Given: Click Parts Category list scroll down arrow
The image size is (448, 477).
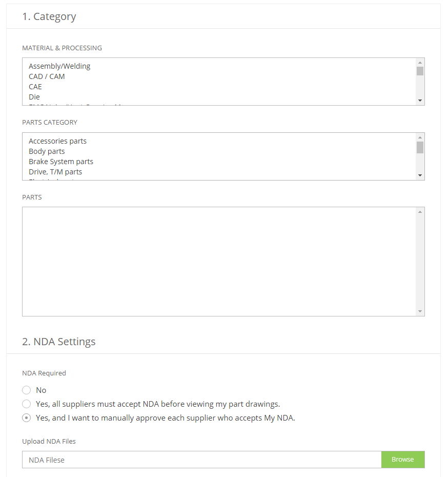Looking at the screenshot, I should (x=420, y=175).
